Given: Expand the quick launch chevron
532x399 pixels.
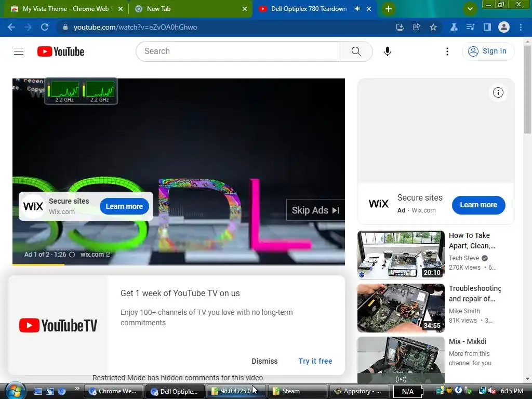Looking at the screenshot, I should pyautogui.click(x=77, y=389).
